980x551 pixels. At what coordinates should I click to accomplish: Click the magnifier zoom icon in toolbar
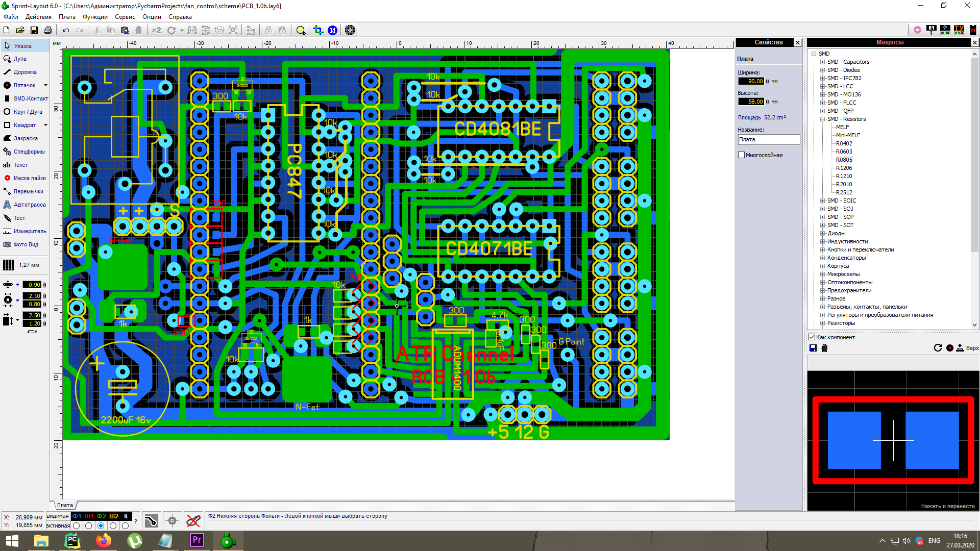(301, 30)
